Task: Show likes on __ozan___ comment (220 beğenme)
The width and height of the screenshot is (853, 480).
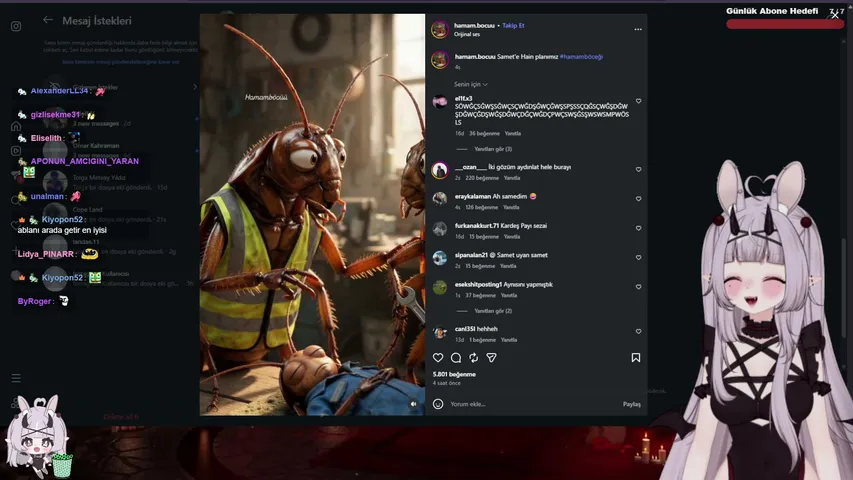Action: pos(482,178)
